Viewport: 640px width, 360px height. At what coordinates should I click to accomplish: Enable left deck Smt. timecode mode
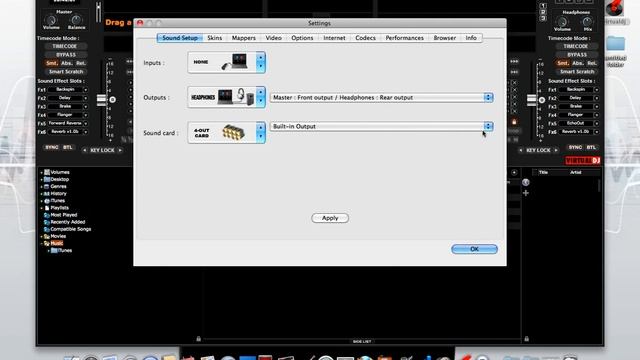[x=51, y=63]
